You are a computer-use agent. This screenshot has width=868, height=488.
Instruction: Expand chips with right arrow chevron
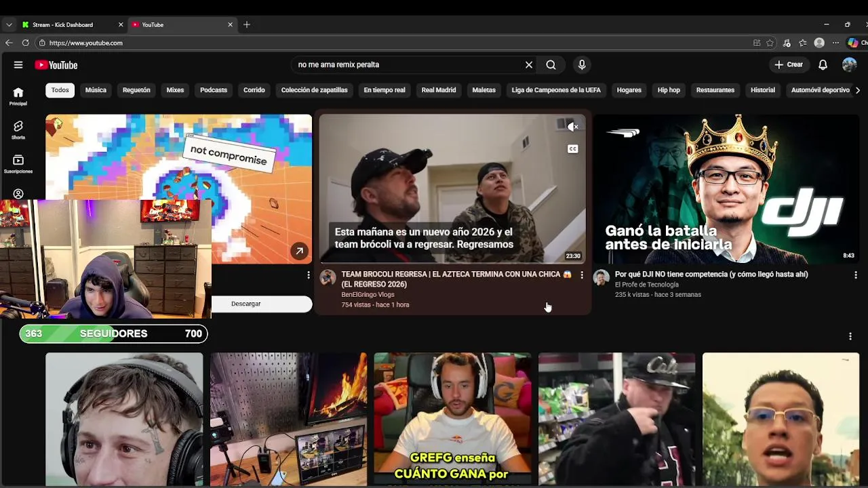pyautogui.click(x=857, y=90)
